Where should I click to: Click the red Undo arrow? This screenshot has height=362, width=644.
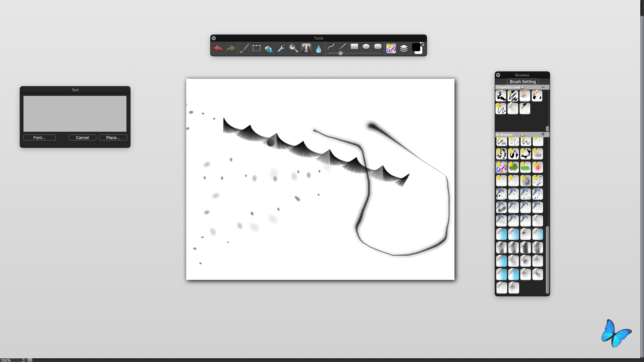[218, 49]
